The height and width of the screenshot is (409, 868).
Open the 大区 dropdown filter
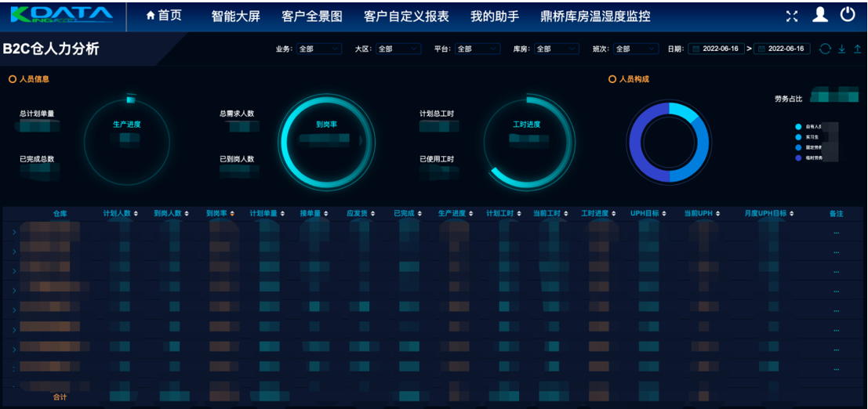tap(398, 49)
